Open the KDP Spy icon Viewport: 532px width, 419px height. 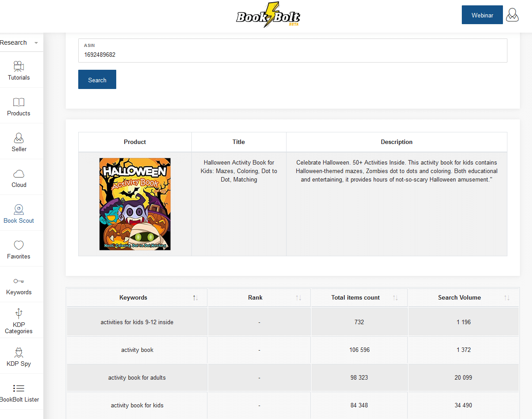pos(19,352)
